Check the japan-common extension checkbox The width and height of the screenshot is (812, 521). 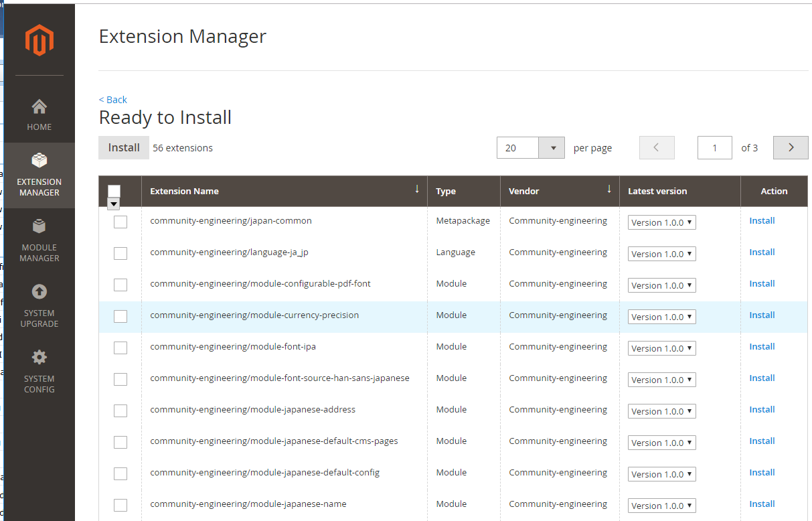pos(120,222)
